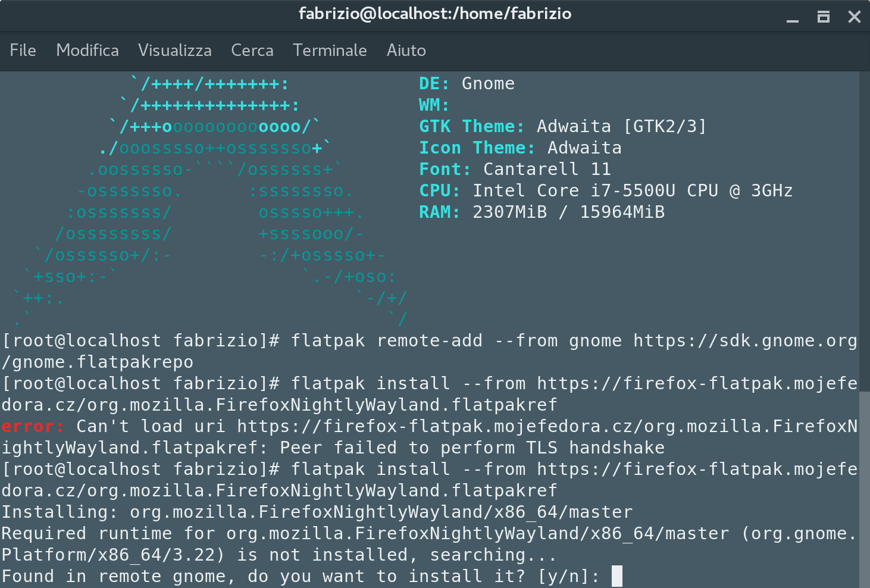Open the Cerca menu
This screenshot has width=870, height=588.
pyautogui.click(x=252, y=51)
